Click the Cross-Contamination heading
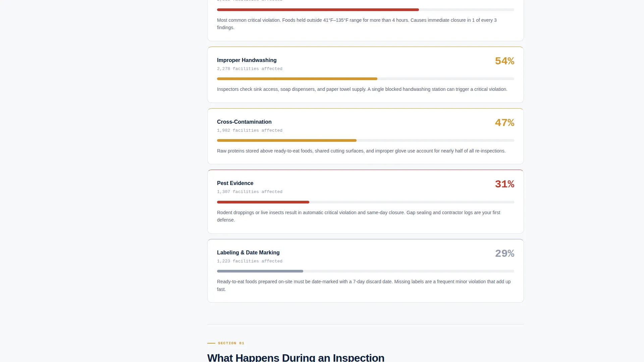This screenshot has width=644, height=362. tap(244, 122)
